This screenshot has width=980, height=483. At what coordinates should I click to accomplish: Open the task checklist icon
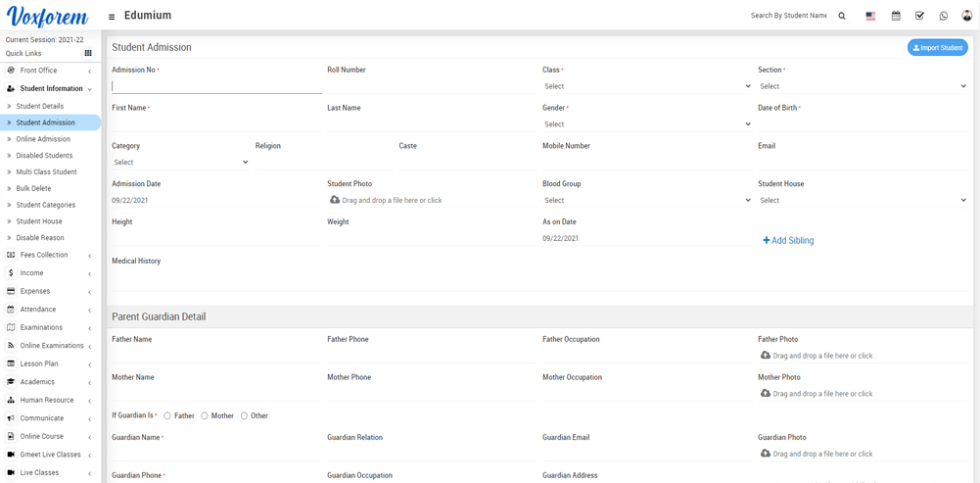click(919, 16)
